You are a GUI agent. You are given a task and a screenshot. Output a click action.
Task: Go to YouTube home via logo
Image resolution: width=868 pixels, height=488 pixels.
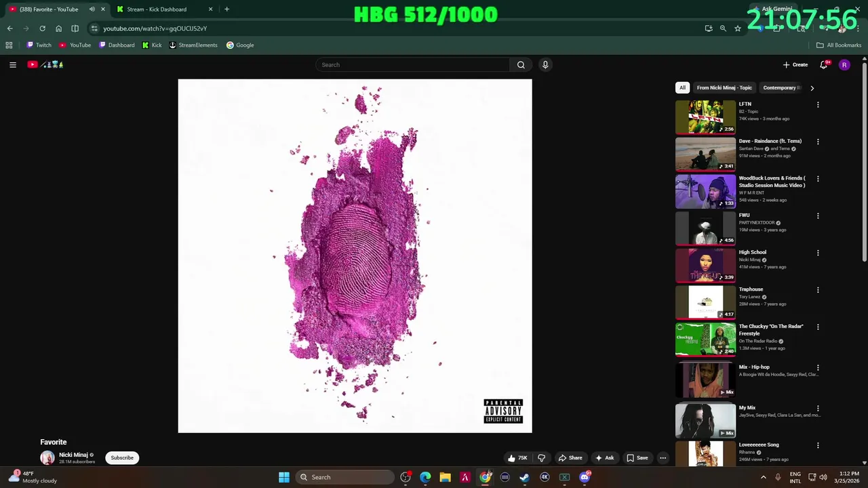click(x=45, y=64)
